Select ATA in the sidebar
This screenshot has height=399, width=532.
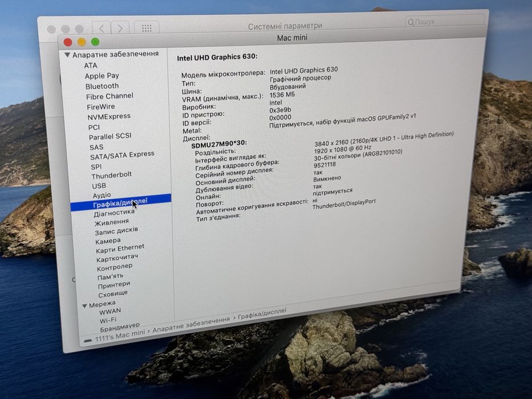pos(91,65)
